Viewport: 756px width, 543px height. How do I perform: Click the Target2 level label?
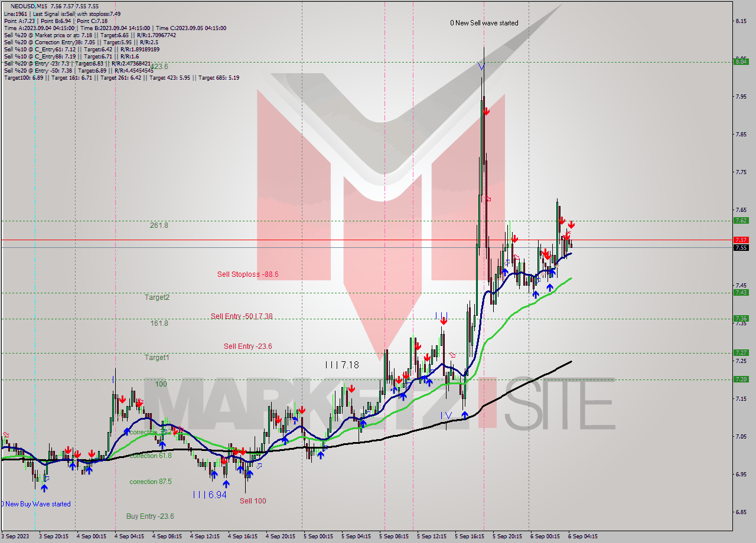(x=157, y=297)
